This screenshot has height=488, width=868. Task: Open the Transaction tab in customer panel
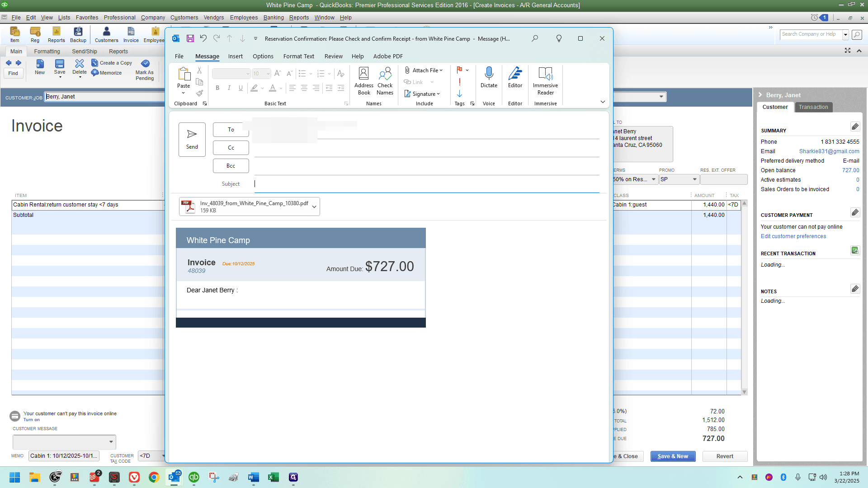[x=813, y=107]
